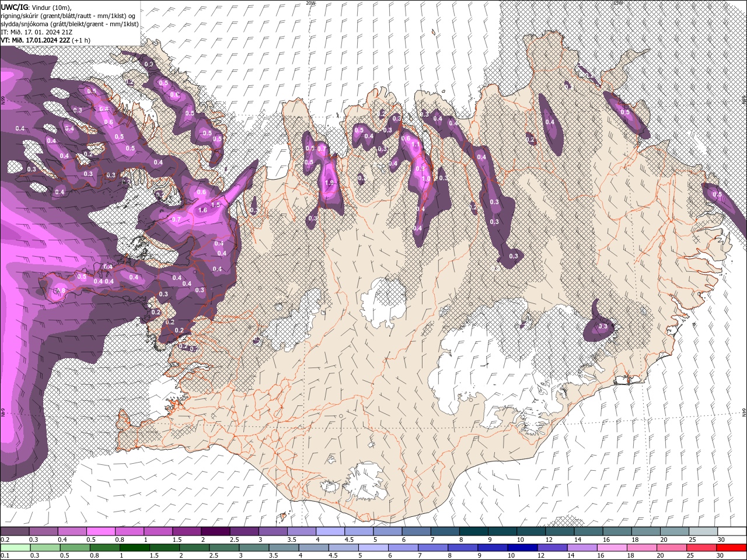This screenshot has height=560, width=747.
Task: Click the top-row legend swatch between 1 and 1.5
Action: (x=158, y=531)
